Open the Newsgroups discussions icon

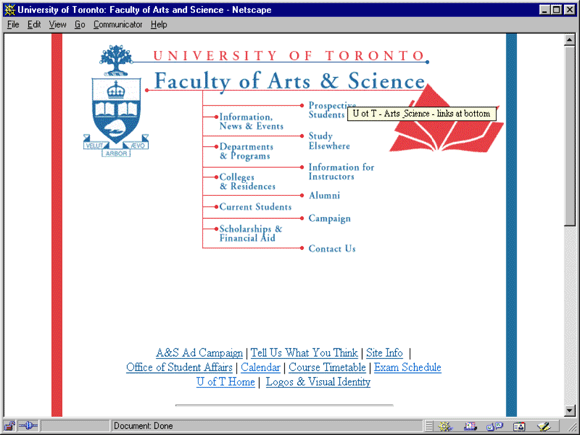click(495, 426)
